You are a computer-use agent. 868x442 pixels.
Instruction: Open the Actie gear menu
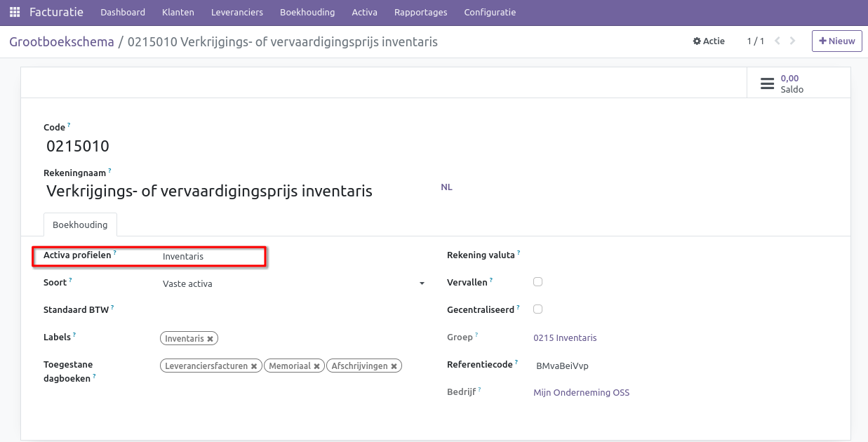pos(708,41)
